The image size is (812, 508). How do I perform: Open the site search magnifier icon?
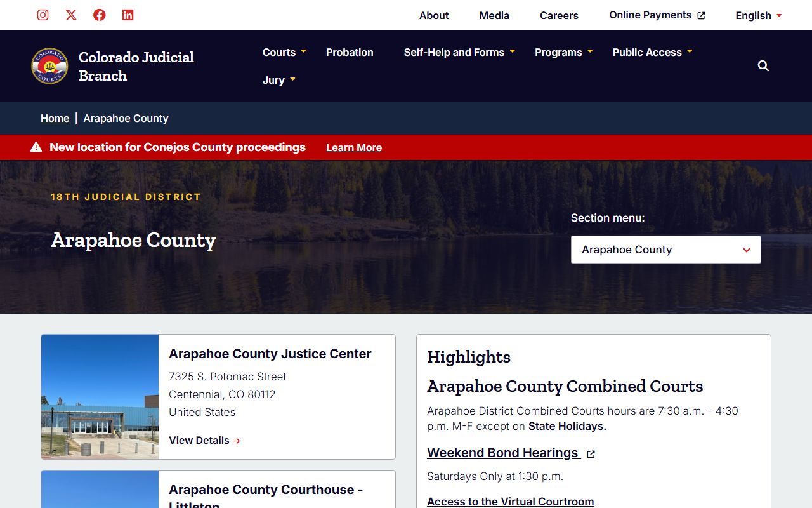(763, 65)
